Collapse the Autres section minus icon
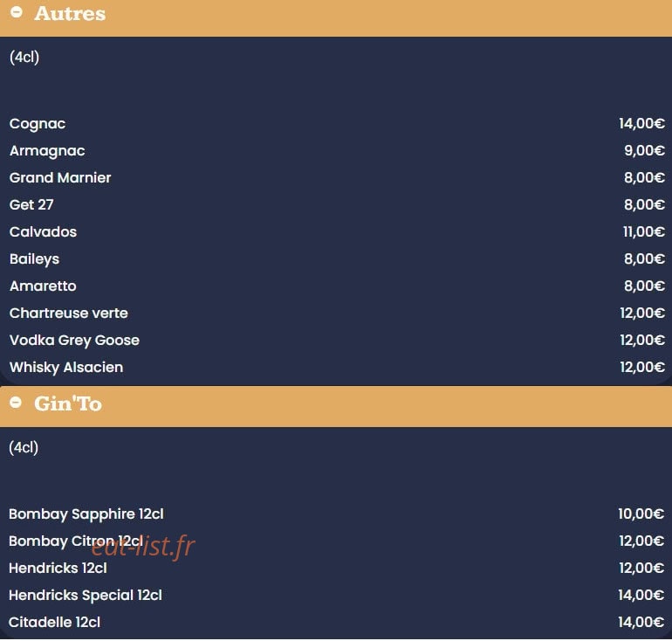 (x=17, y=12)
